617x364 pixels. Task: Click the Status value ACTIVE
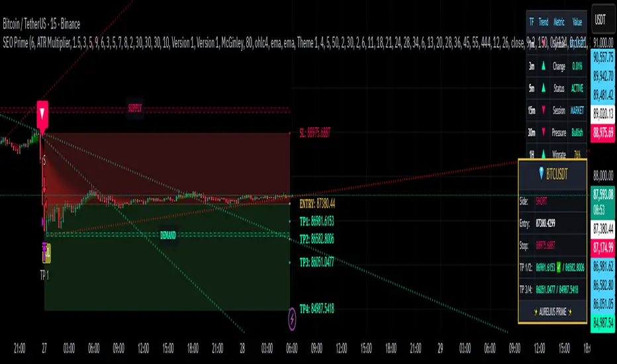tap(577, 88)
